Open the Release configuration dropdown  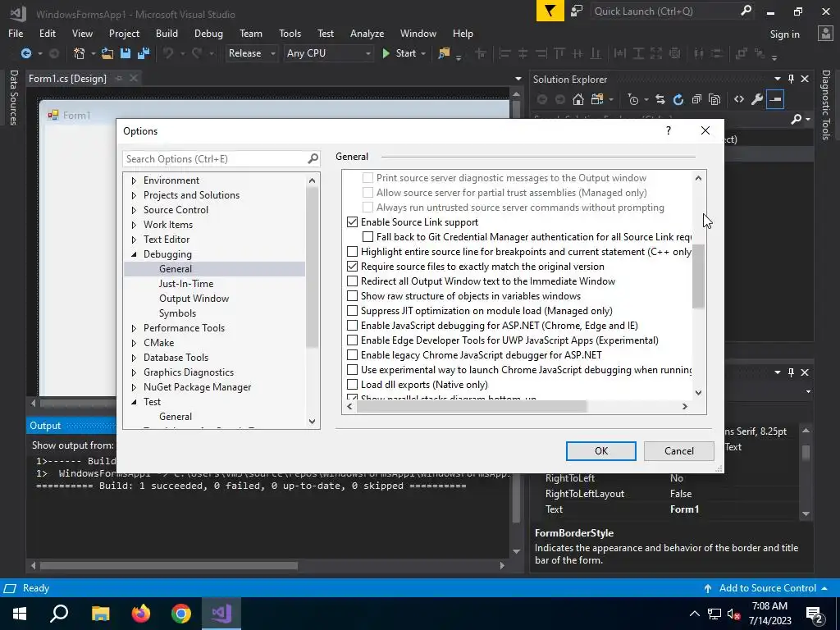[x=251, y=53]
